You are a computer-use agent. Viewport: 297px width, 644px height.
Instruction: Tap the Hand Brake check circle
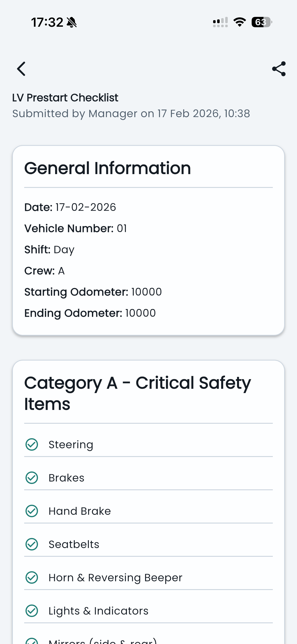[x=32, y=511]
